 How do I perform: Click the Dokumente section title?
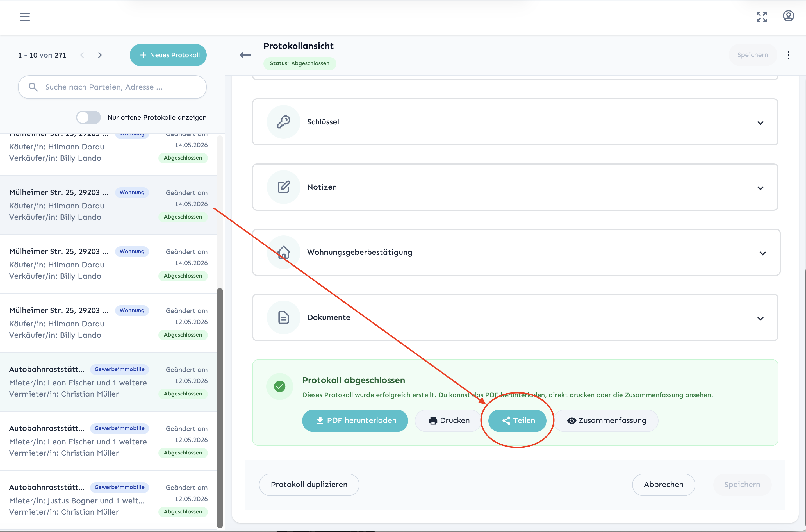pos(329,317)
